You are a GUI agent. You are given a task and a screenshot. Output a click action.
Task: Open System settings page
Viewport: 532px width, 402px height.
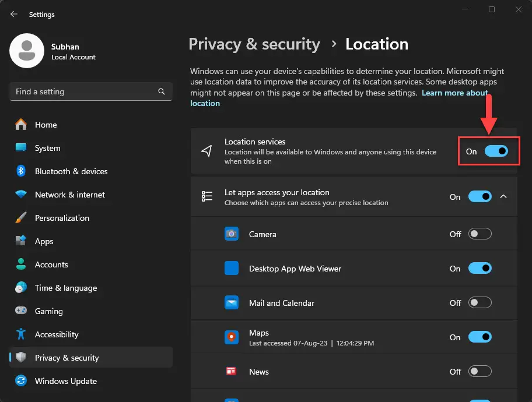(91, 148)
